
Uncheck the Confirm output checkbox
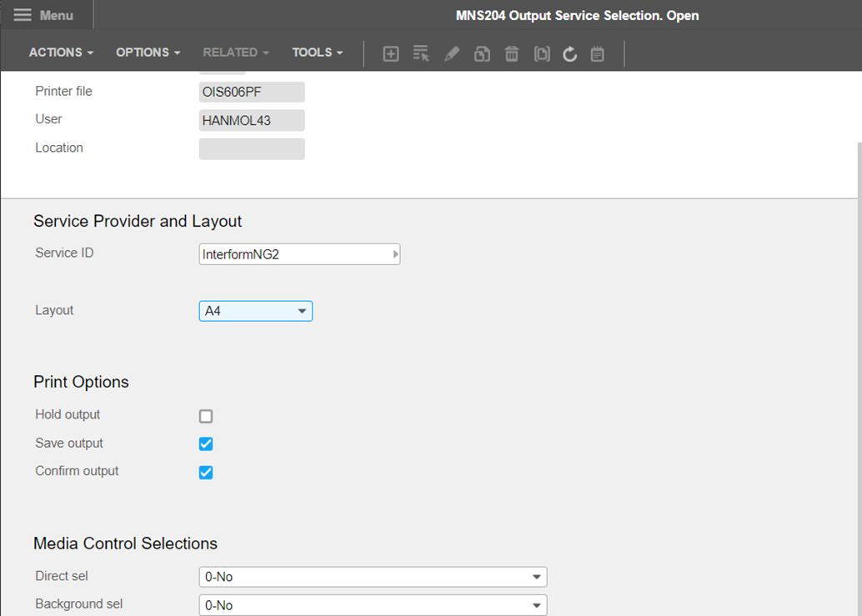point(206,472)
